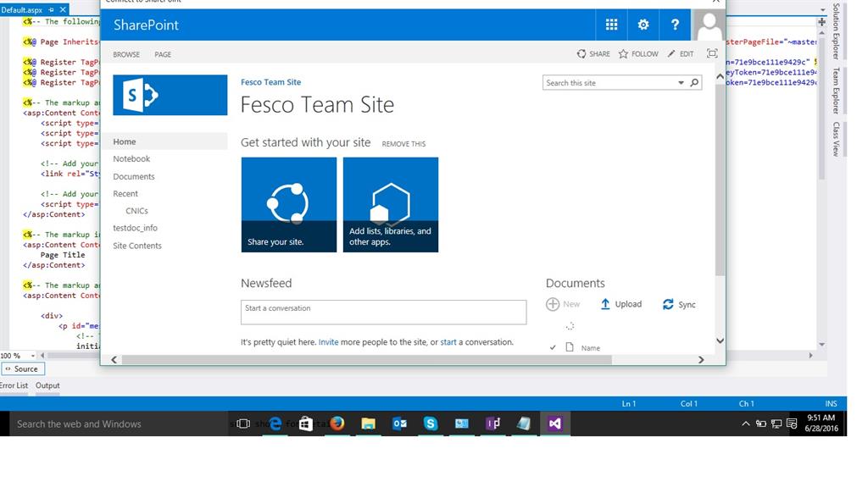Go to Home in the left navigation

coord(125,141)
